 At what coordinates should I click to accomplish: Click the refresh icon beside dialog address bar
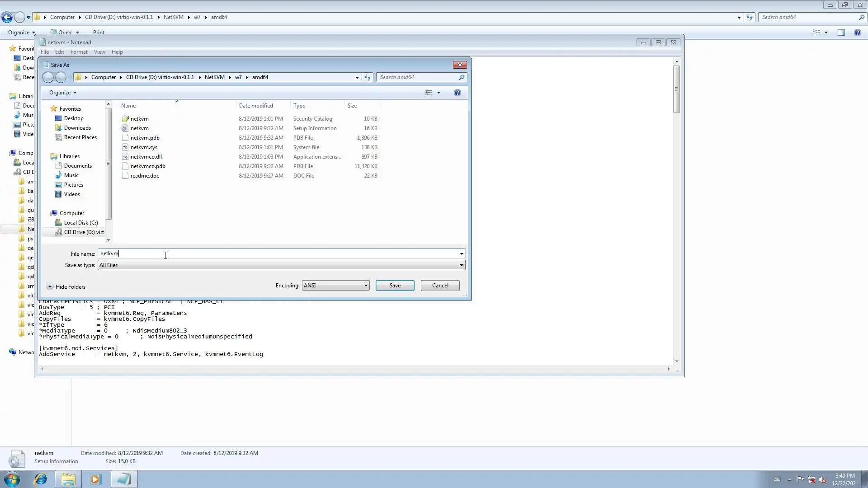pos(368,77)
